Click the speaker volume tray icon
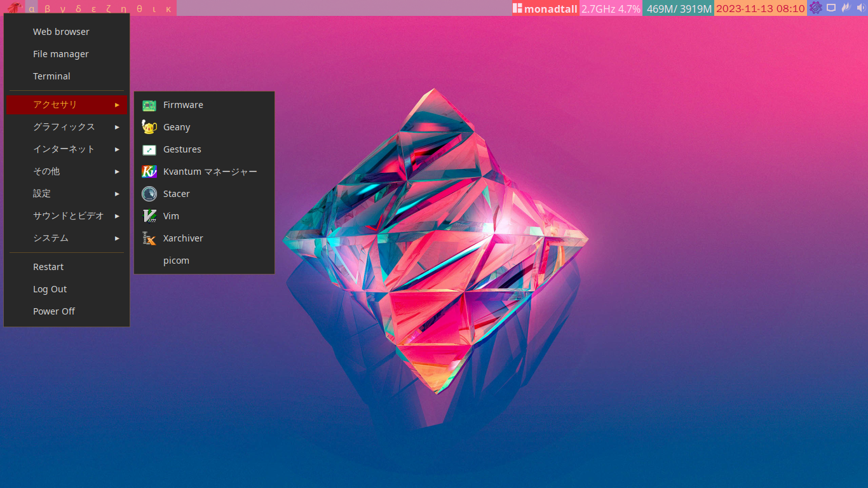 [x=860, y=8]
